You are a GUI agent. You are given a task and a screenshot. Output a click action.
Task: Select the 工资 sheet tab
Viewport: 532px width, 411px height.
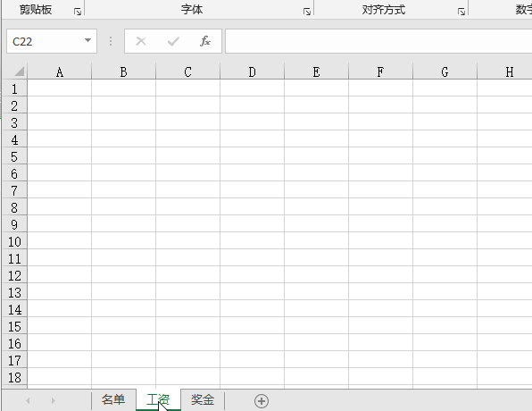[x=158, y=399]
